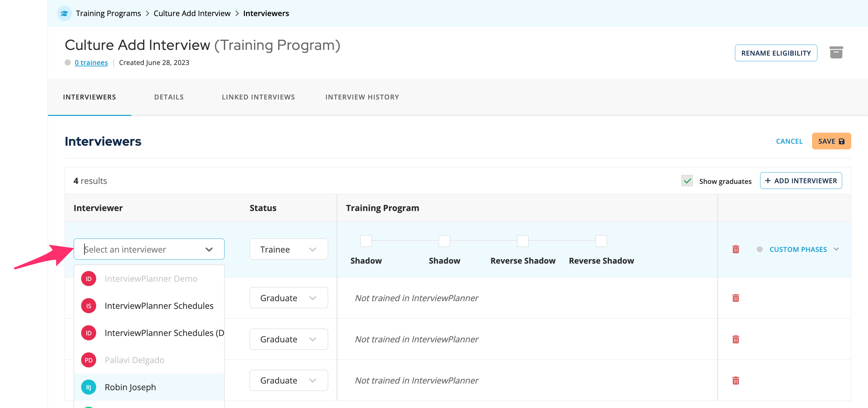Go to Training Programs breadcrumb

109,13
